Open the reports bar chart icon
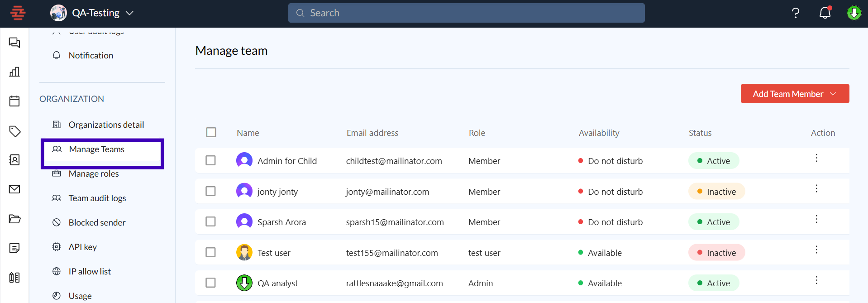 tap(14, 72)
